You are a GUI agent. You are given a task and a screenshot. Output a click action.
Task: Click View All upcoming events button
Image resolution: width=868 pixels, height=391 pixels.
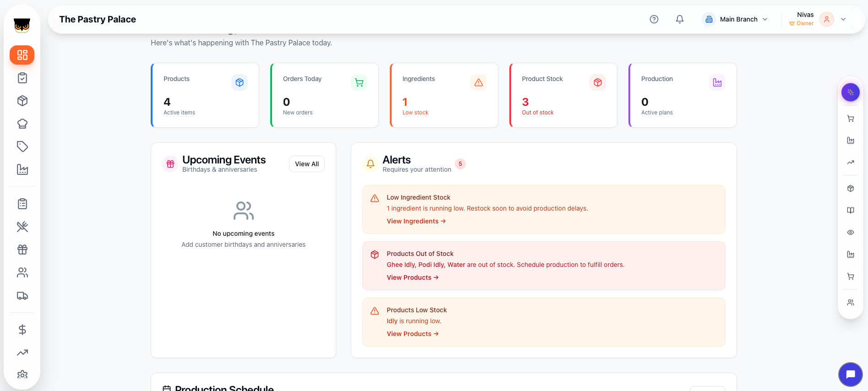306,164
